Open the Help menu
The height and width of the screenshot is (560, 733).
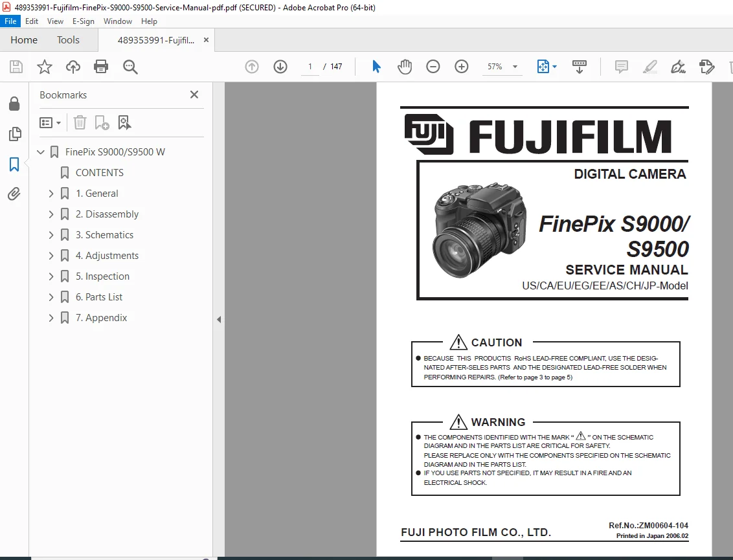tap(149, 21)
